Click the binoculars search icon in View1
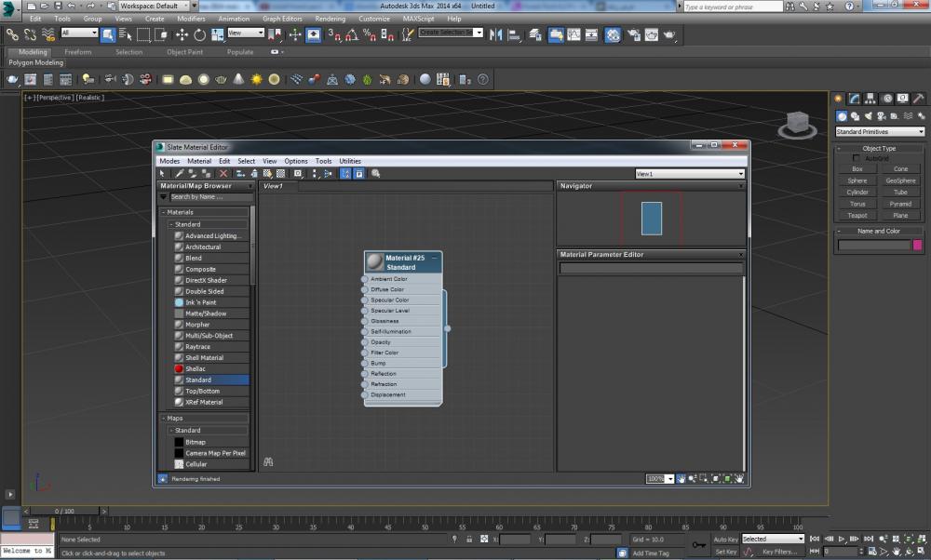The height and width of the screenshot is (560, 931). (x=268, y=461)
